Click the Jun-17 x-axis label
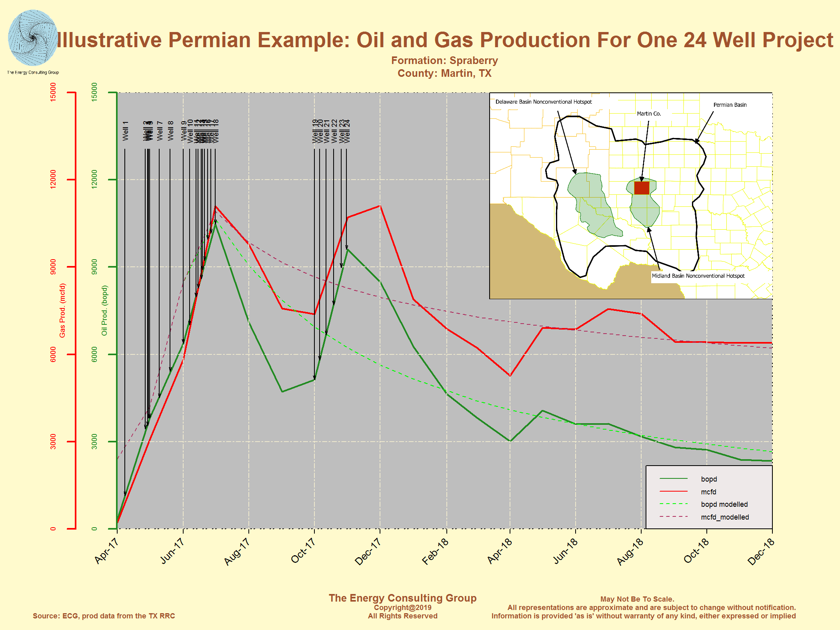840x630 pixels. point(172,551)
